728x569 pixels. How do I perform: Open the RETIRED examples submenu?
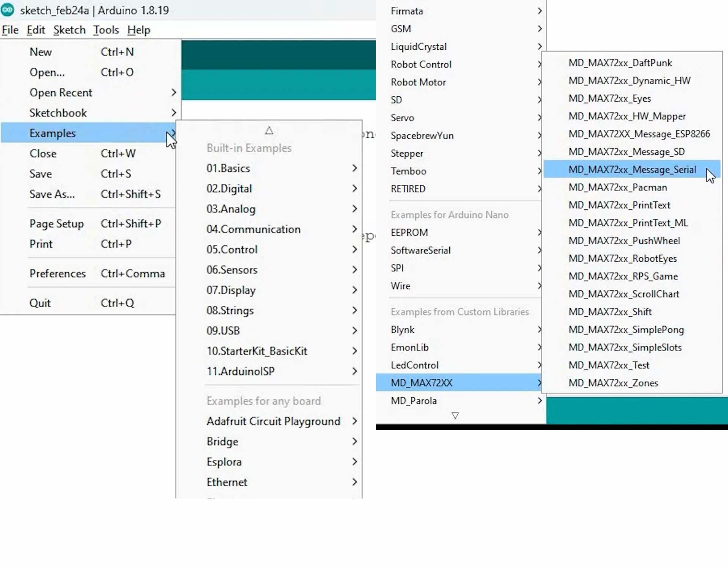click(x=460, y=189)
